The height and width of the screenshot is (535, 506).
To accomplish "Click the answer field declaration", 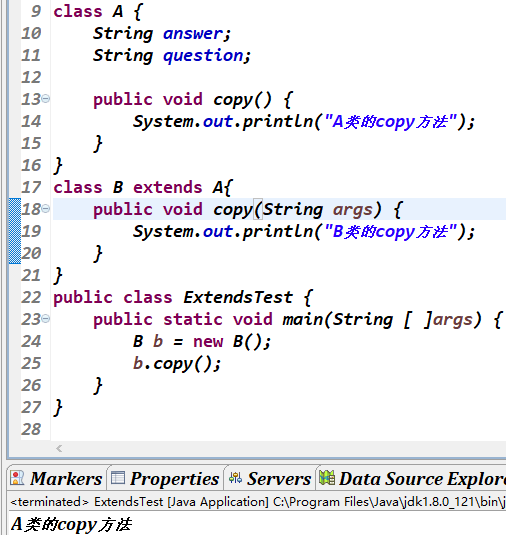I will (162, 33).
